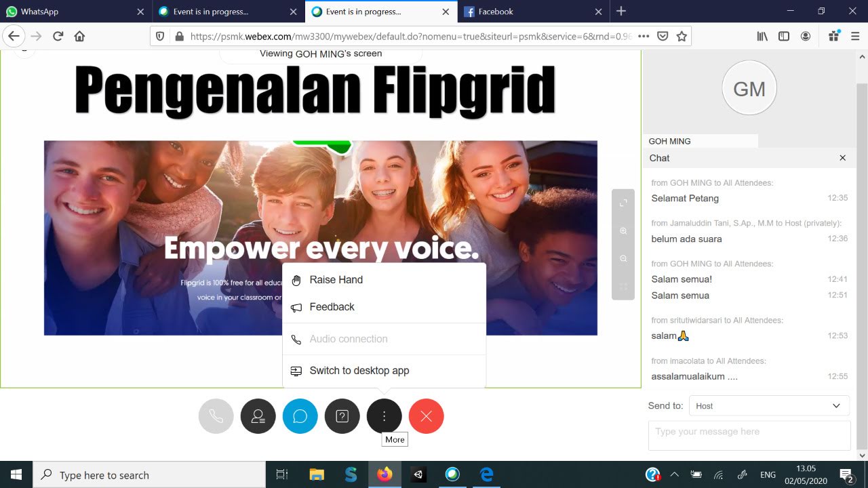Click the browser forward arrow
The image size is (868, 488).
(x=36, y=36)
